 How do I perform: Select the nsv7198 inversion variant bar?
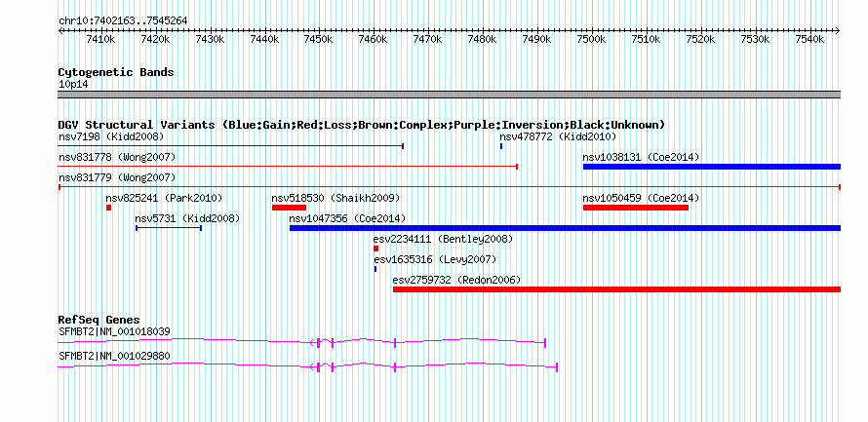(231, 146)
